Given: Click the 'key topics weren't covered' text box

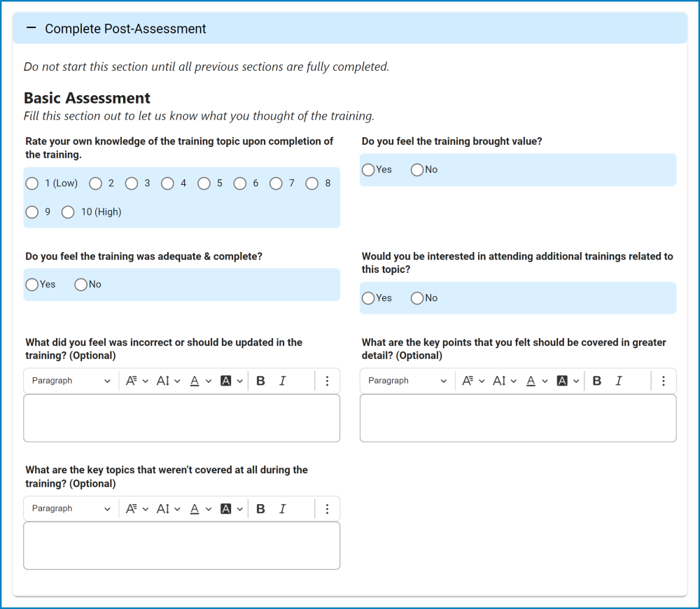Looking at the screenshot, I should (x=182, y=545).
